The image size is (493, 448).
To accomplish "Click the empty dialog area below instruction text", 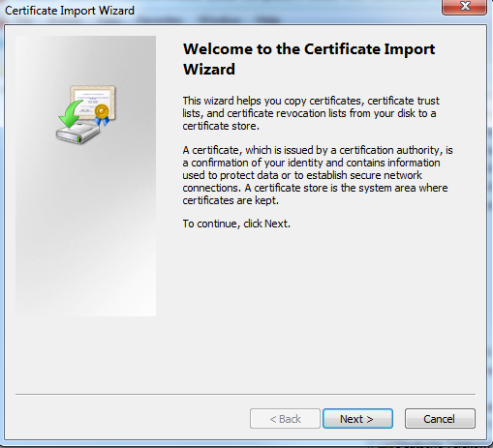I will [320, 307].
